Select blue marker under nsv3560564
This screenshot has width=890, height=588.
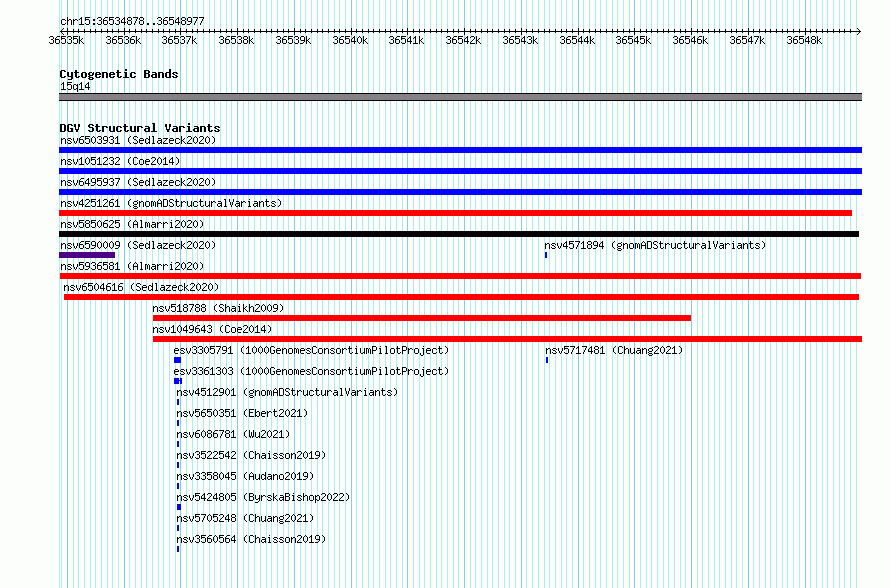tap(178, 549)
